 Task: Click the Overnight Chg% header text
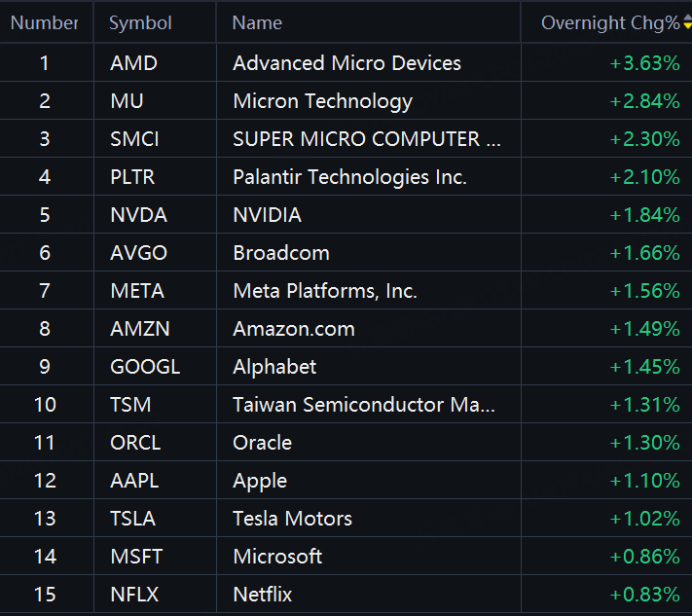pos(610,22)
